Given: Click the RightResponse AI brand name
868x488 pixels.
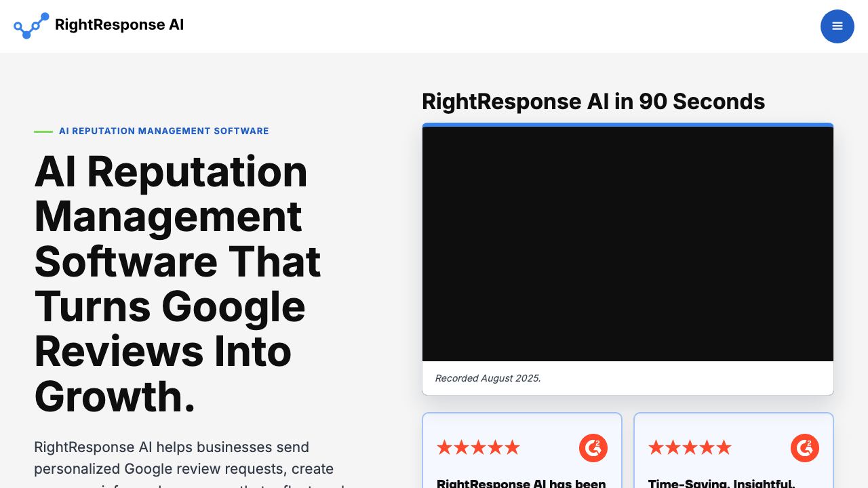Looking at the screenshot, I should [x=119, y=25].
